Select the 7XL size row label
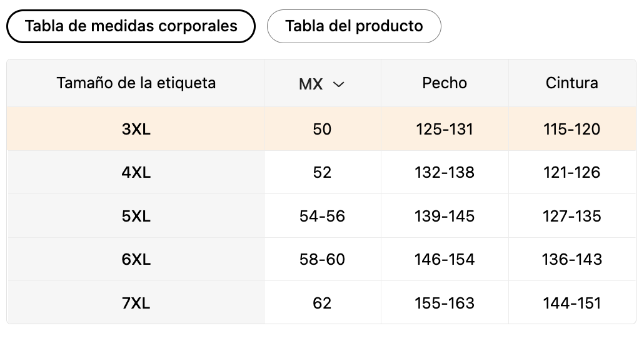 point(136,303)
